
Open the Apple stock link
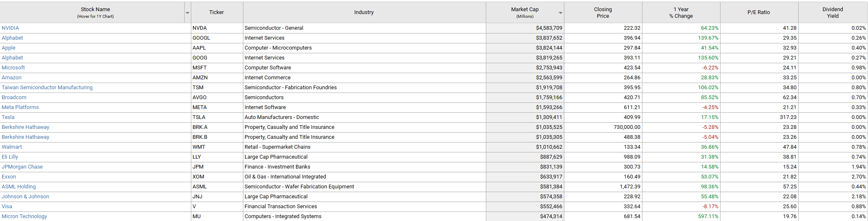point(9,48)
